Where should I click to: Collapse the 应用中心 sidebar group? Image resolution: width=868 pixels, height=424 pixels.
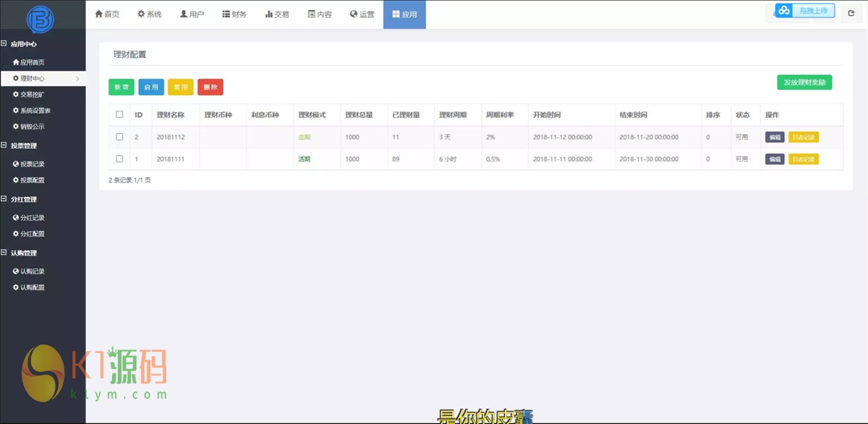4,44
